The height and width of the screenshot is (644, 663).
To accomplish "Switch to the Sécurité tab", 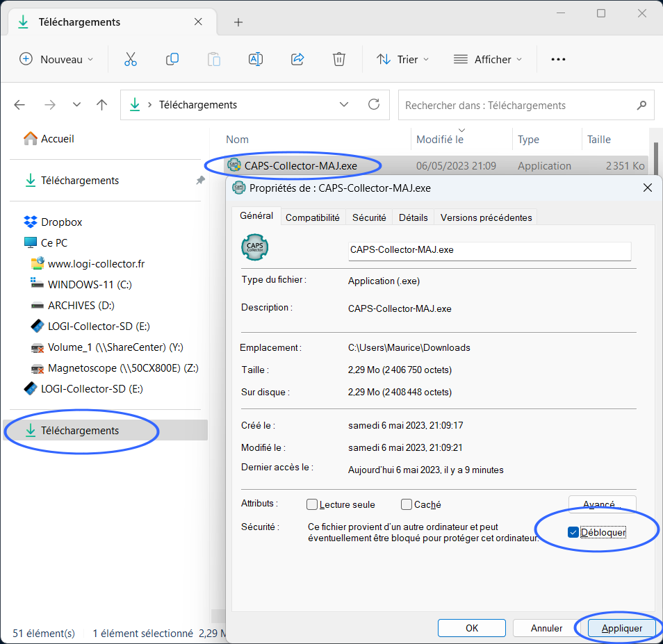I will click(x=369, y=217).
